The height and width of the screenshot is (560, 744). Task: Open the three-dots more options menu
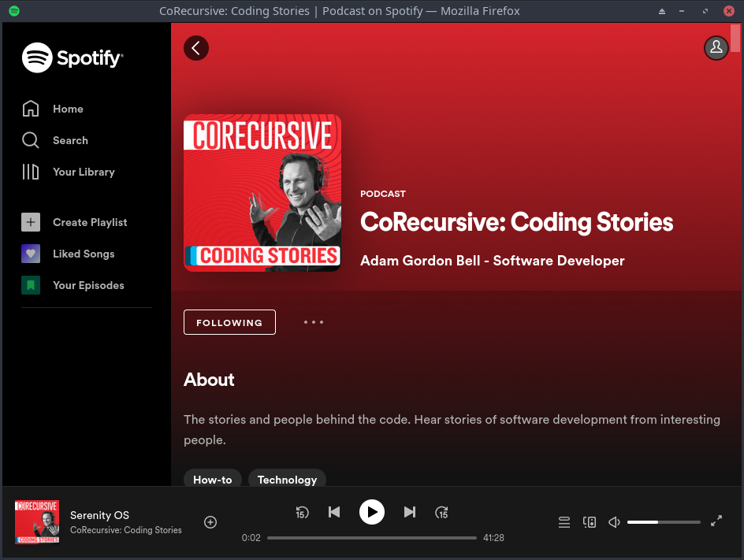[x=314, y=322]
